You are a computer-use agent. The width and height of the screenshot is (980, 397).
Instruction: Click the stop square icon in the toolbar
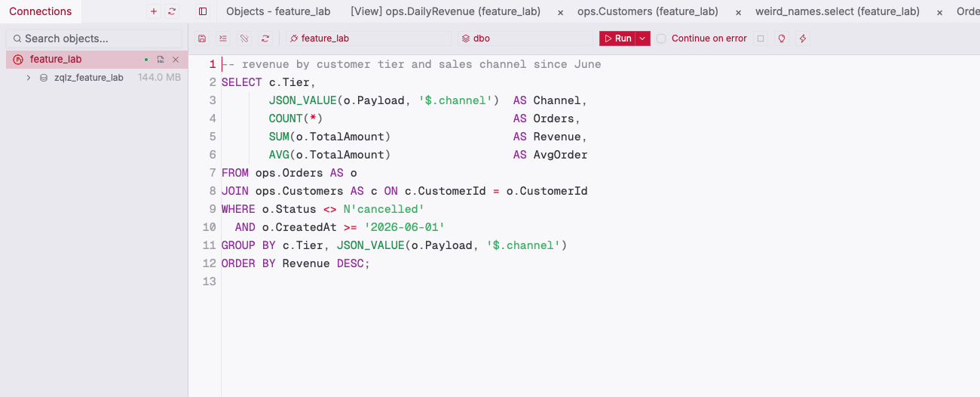pyautogui.click(x=760, y=38)
